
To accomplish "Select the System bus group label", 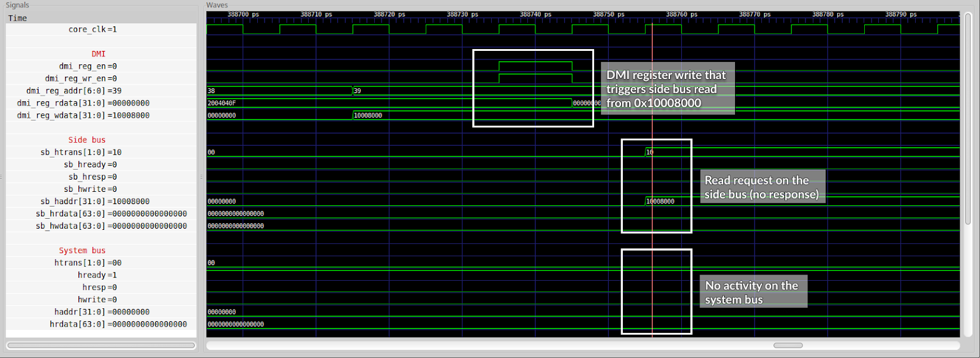I will pos(82,250).
